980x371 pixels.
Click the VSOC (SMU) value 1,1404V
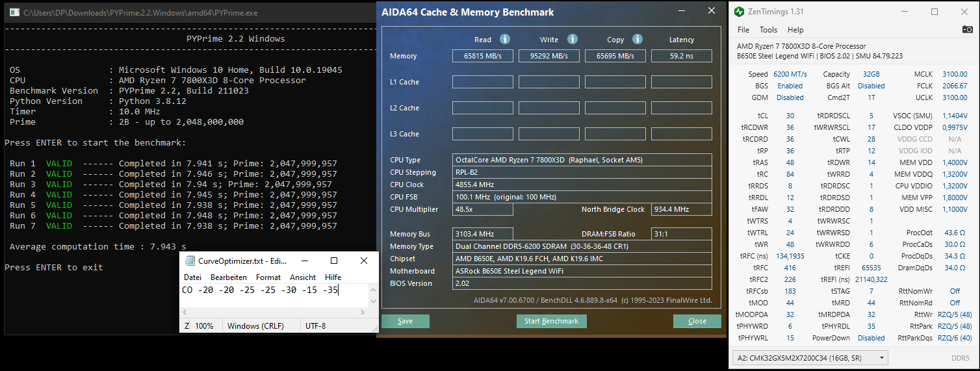click(954, 116)
